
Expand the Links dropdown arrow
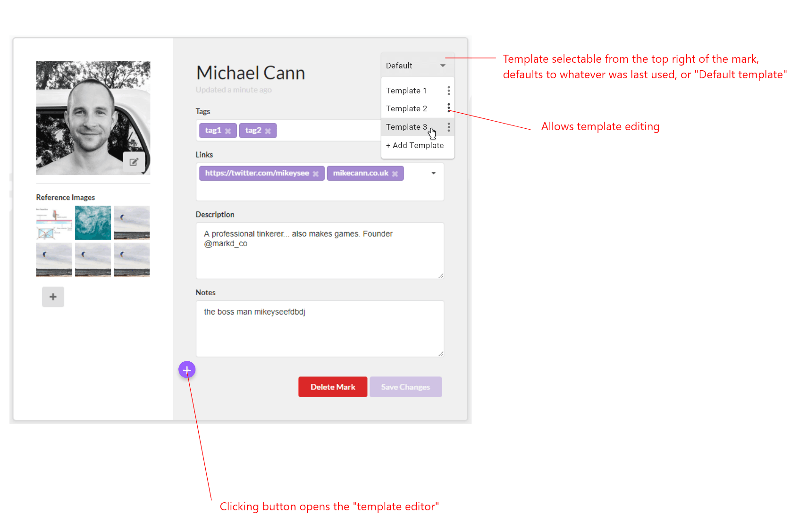433,173
